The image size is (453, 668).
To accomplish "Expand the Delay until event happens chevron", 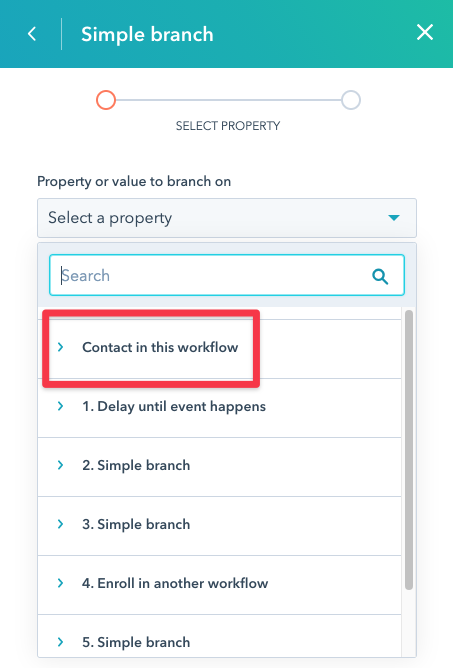I will pyautogui.click(x=61, y=406).
